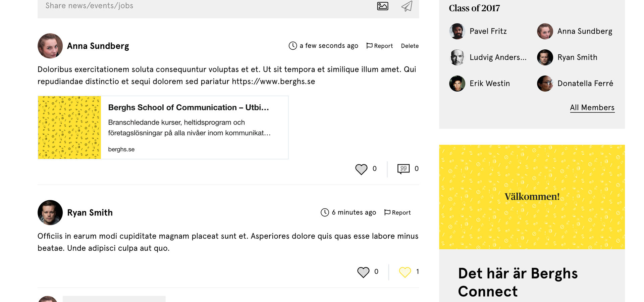Click the dotted heart on Ryan Smith's post
The width and height of the screenshot is (644, 302).
363,272
